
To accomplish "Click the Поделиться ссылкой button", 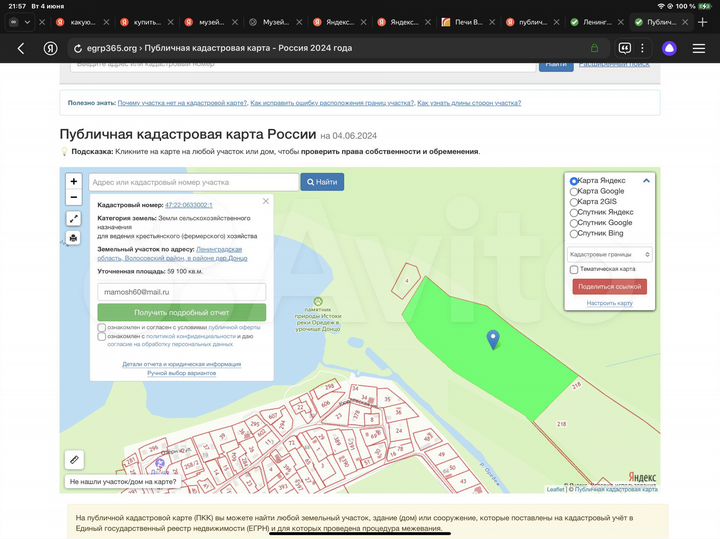I will (x=609, y=286).
